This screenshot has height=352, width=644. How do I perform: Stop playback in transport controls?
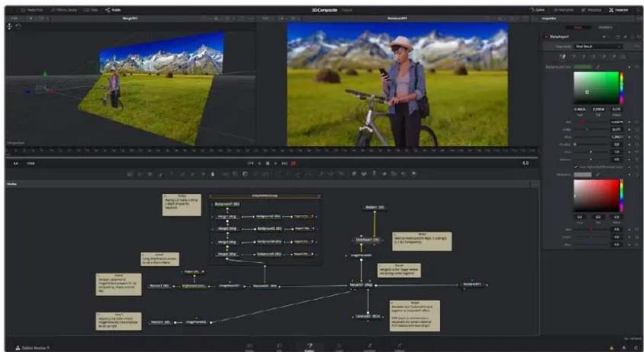[x=267, y=163]
